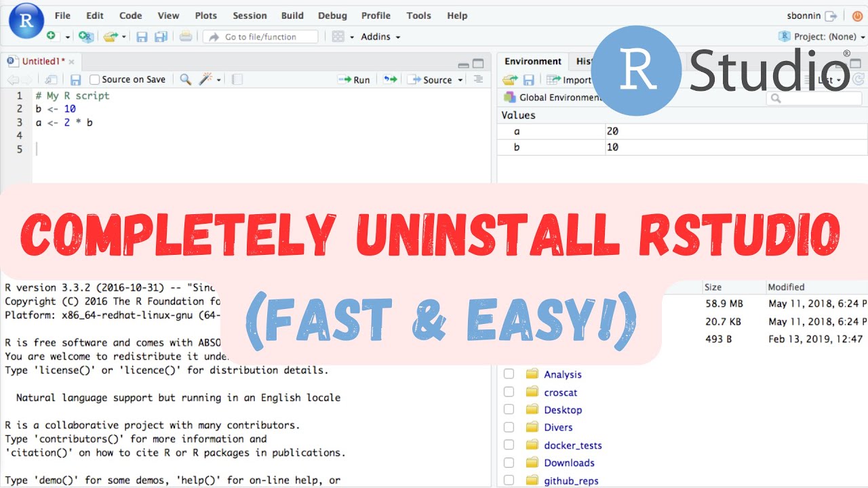Open the Session menu
This screenshot has width=868, height=488.
pyautogui.click(x=250, y=16)
